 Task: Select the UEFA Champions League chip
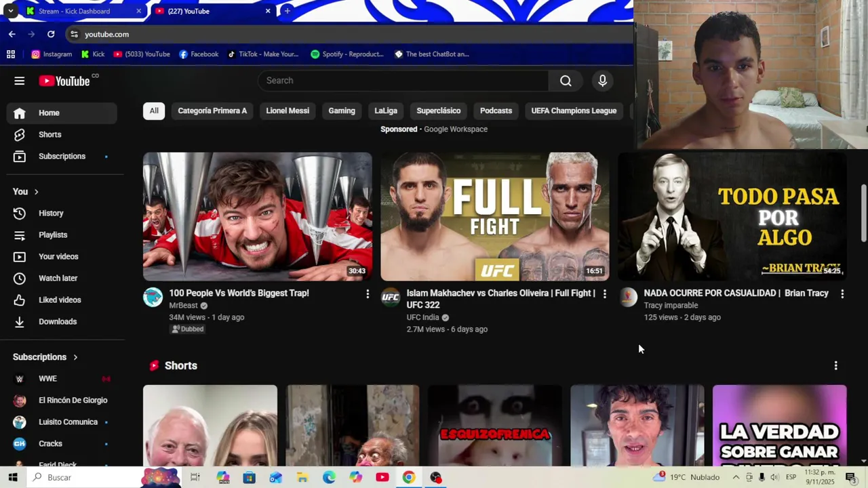(574, 110)
